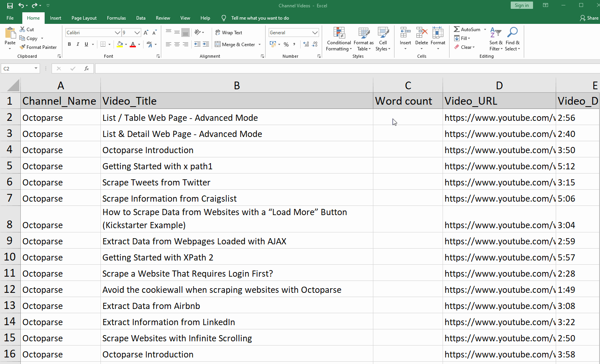The width and height of the screenshot is (600, 364).
Task: Undo the last action
Action: (x=21, y=5)
